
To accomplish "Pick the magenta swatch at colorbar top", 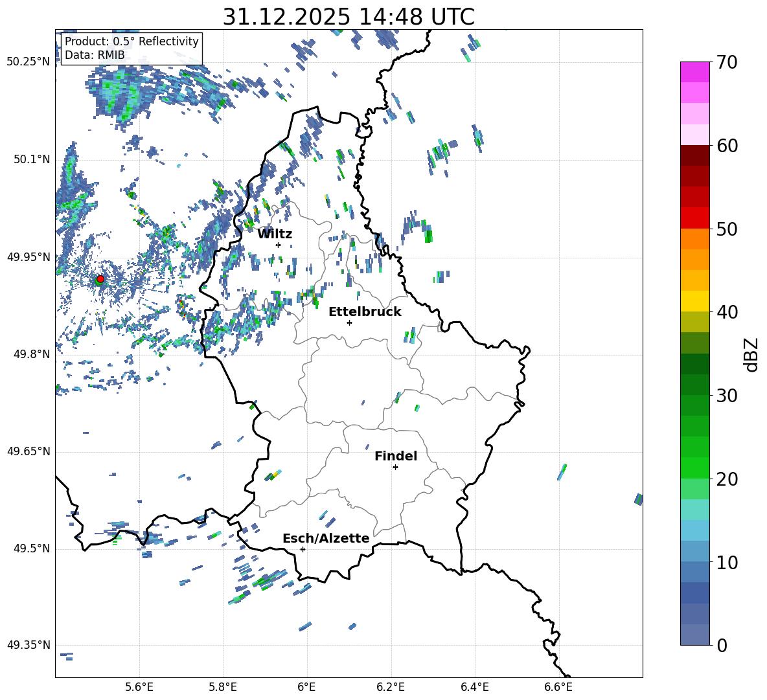I will [x=694, y=72].
